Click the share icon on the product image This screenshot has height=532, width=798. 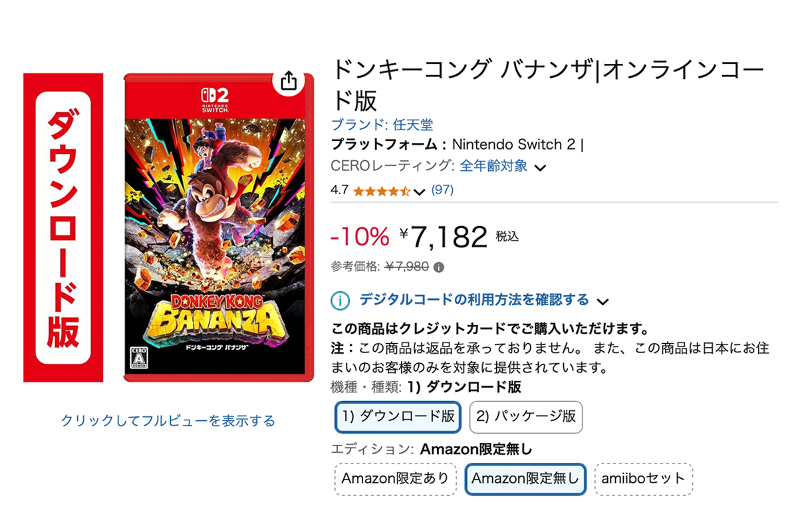point(289,80)
